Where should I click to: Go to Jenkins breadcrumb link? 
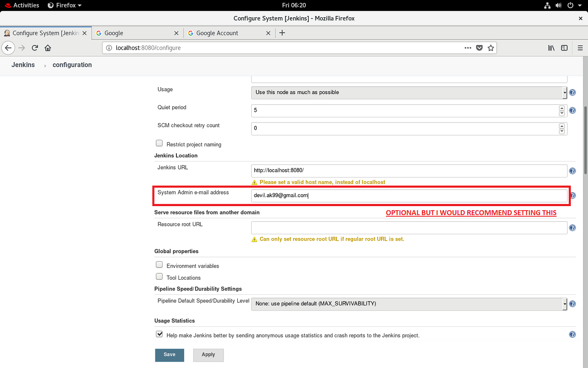tap(23, 65)
